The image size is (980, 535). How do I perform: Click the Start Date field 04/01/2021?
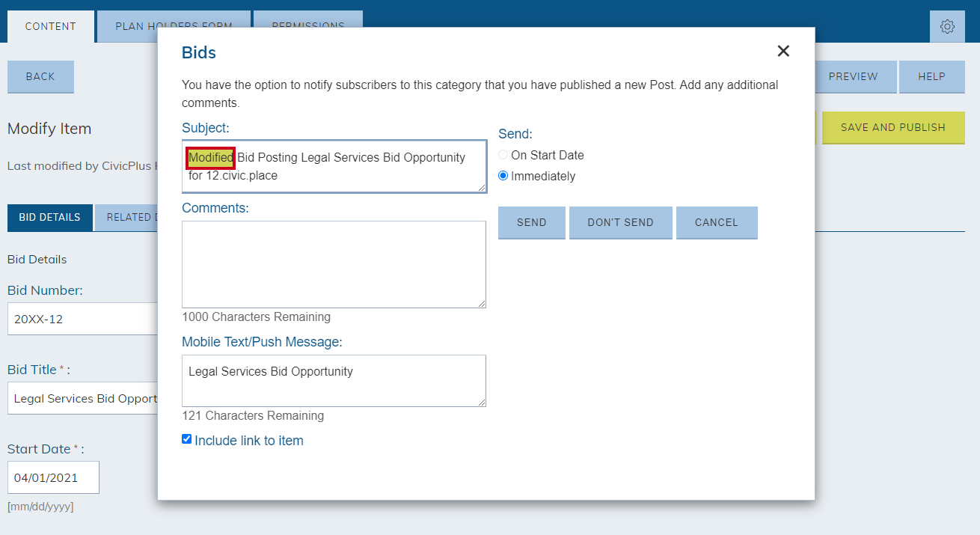[53, 477]
